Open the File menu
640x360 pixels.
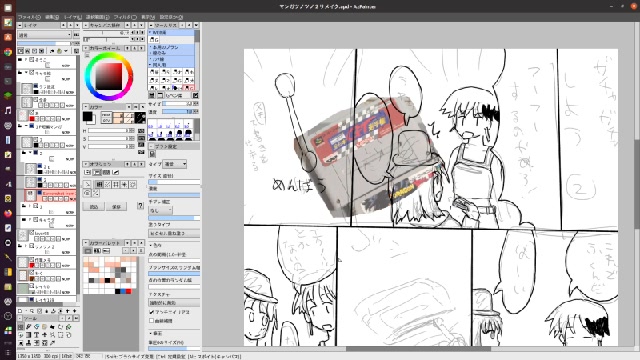coord(29,17)
